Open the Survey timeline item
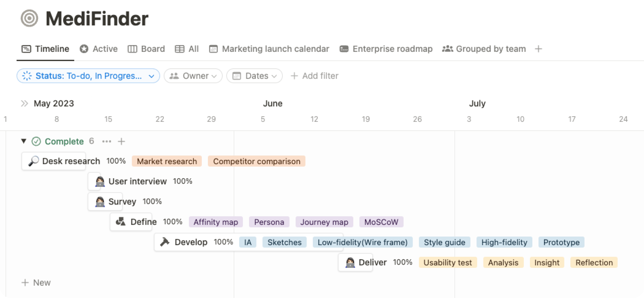644x298 pixels. point(122,202)
